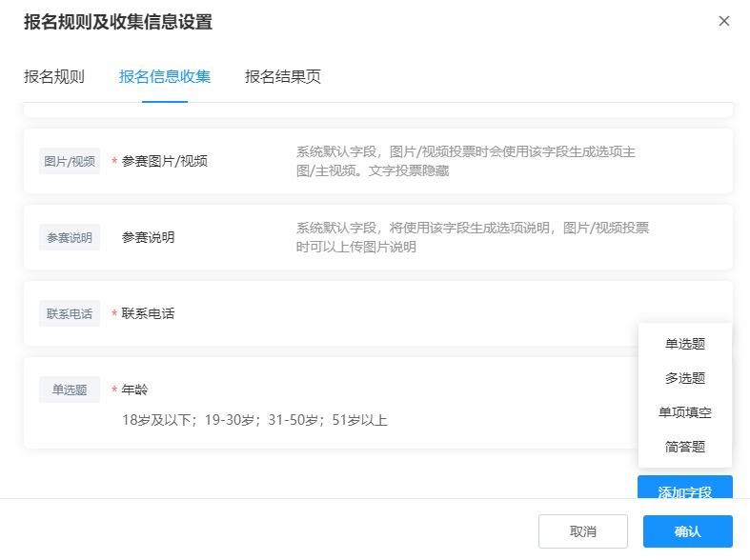Screen dimensions: 750x560
Task: Select the 报名信息收集 tab
Action: (165, 76)
